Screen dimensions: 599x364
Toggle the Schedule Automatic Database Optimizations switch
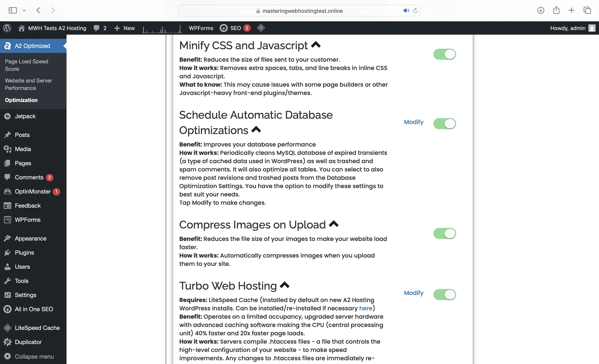pos(444,124)
